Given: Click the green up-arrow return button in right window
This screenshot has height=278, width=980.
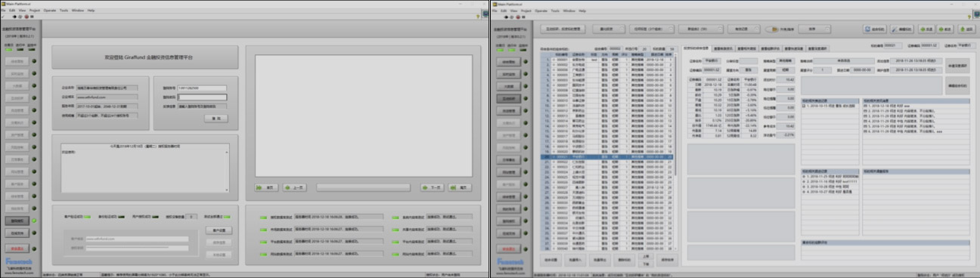Looking at the screenshot, I should pos(967,29).
